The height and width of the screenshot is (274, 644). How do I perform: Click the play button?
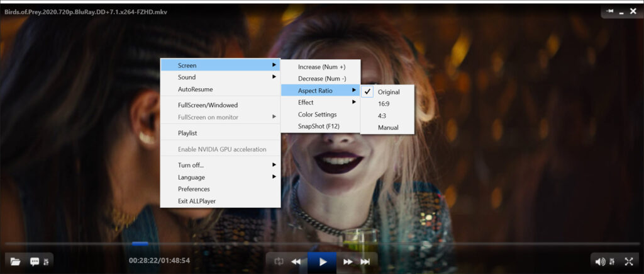323,261
